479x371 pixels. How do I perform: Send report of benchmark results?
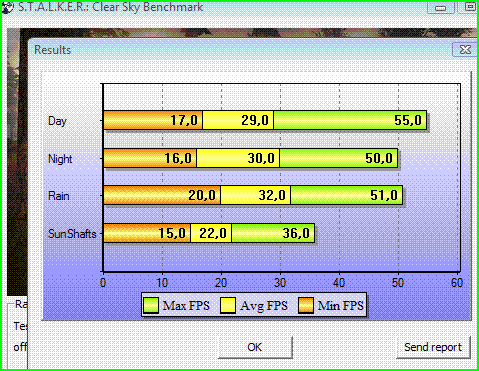tap(433, 347)
